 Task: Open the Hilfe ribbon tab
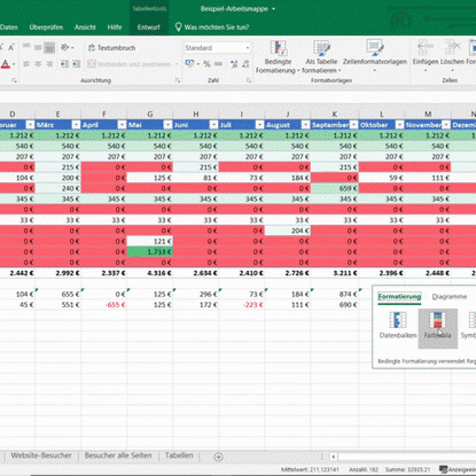(115, 27)
